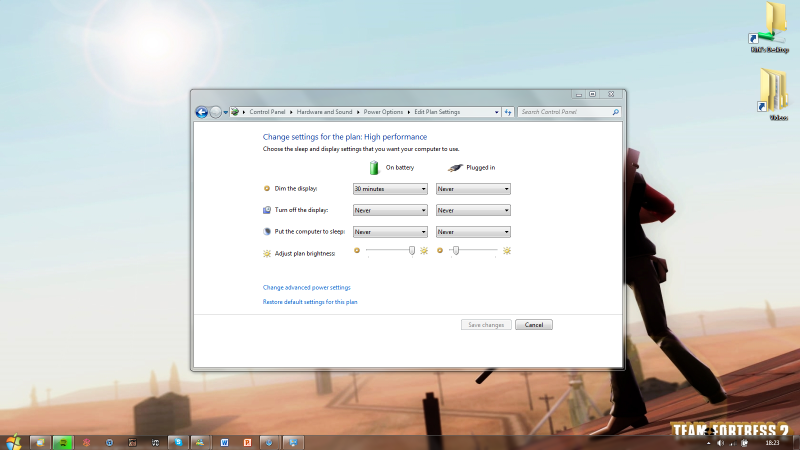The image size is (800, 450).
Task: Click Restore default settings for this plan
Action: pyautogui.click(x=310, y=302)
